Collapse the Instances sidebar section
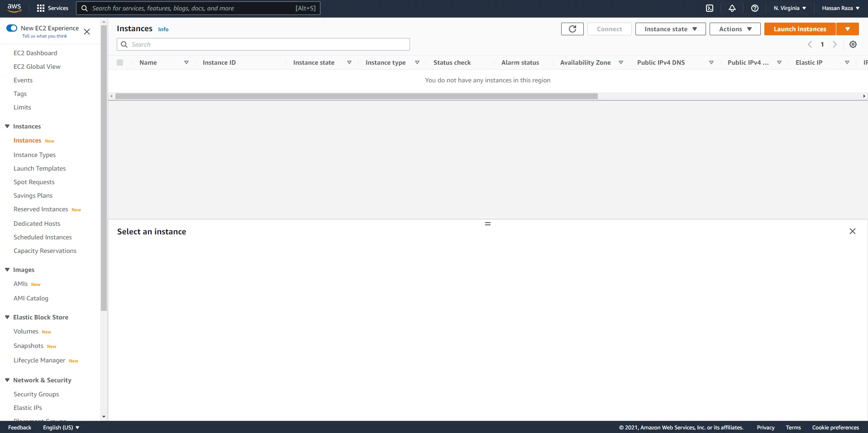 click(x=7, y=126)
